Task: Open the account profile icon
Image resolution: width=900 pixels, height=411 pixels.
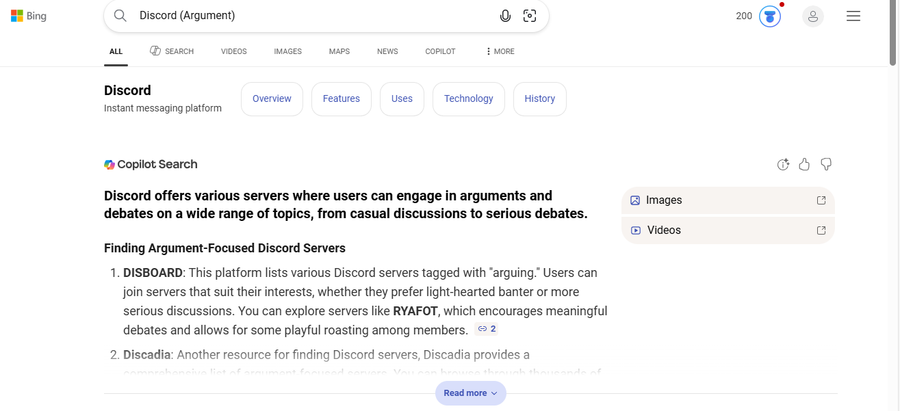Action: coord(813,16)
